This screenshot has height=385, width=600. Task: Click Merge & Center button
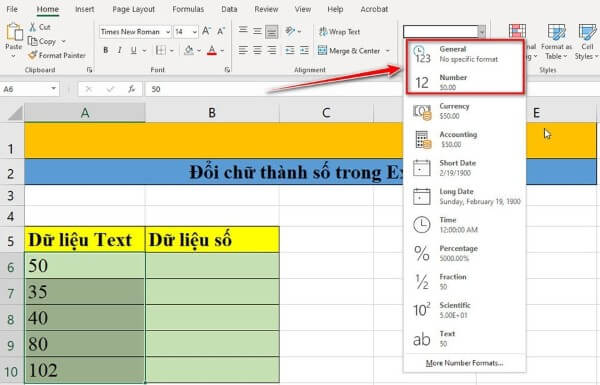point(349,51)
